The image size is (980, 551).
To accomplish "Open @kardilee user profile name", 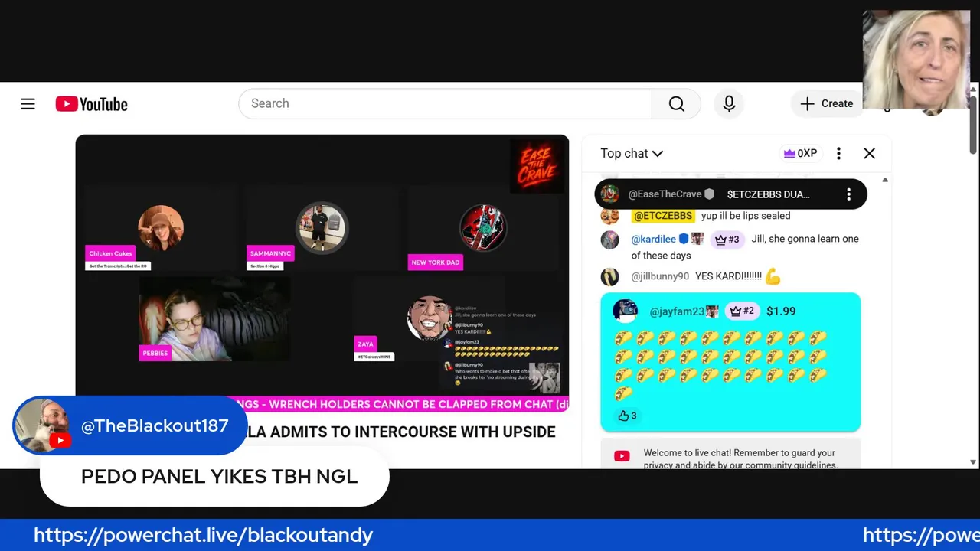I will pos(653,239).
